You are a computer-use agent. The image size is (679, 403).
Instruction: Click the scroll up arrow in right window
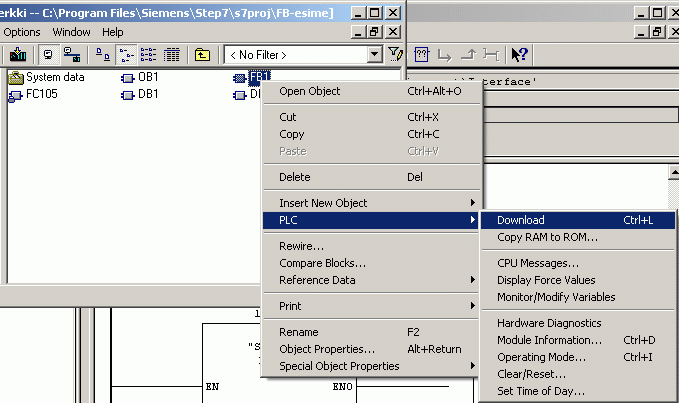coord(674,172)
